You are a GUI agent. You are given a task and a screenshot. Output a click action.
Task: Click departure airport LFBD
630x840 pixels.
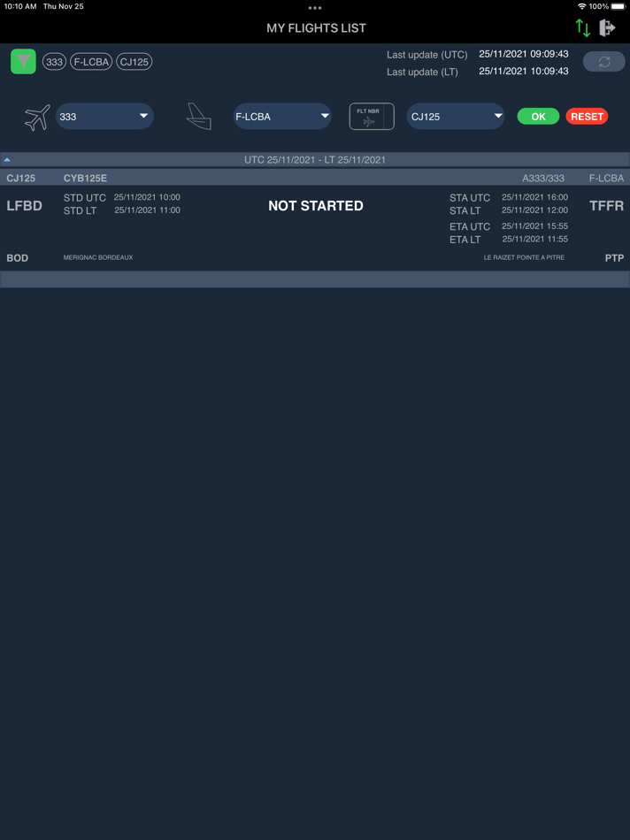click(x=24, y=206)
